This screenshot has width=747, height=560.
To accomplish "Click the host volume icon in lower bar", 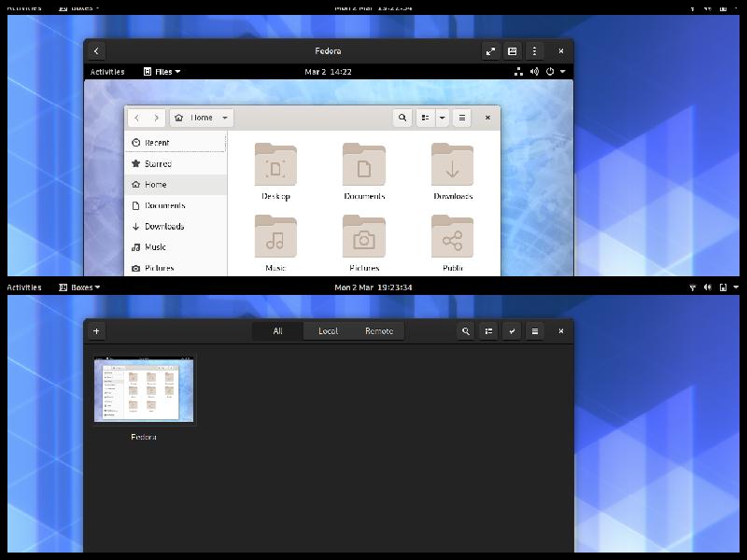I will point(708,287).
